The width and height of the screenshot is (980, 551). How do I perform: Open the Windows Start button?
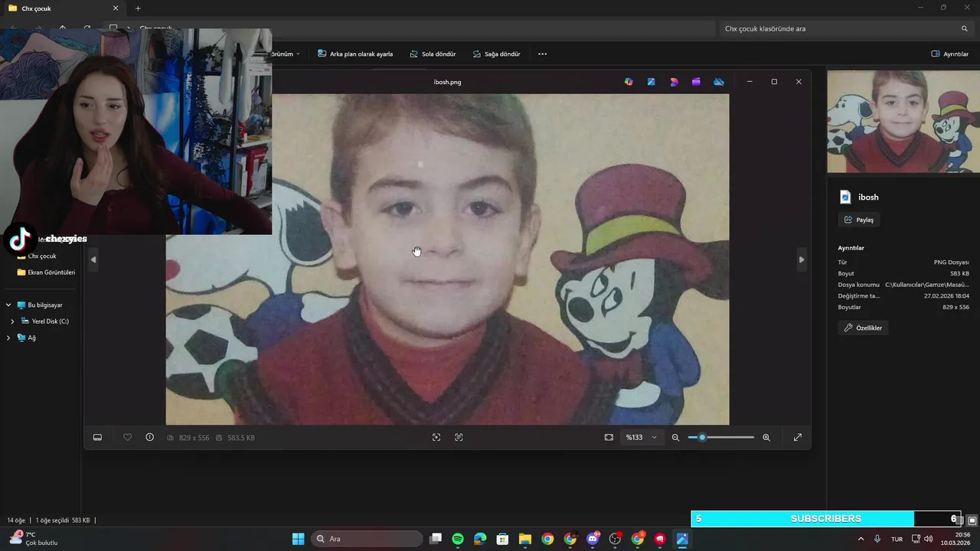click(x=298, y=539)
